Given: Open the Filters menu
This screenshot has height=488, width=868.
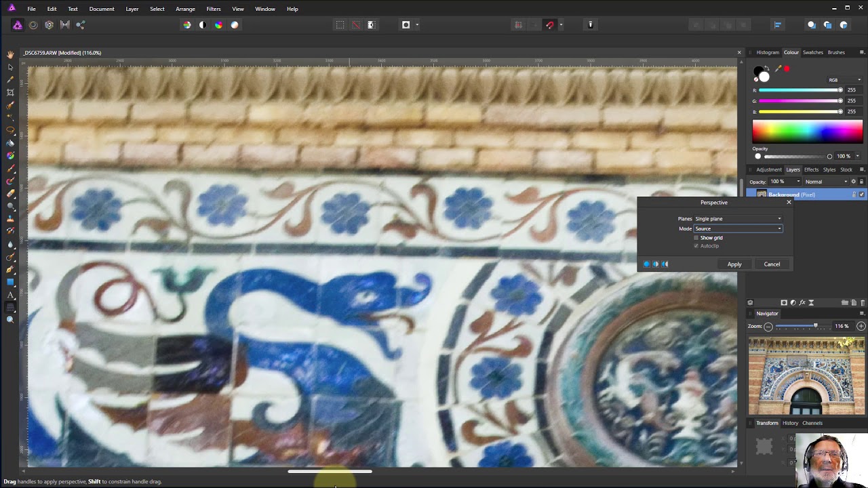Looking at the screenshot, I should [x=214, y=9].
